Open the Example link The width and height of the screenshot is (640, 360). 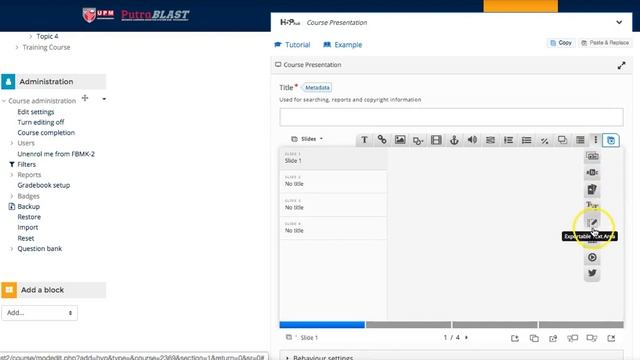coord(342,44)
